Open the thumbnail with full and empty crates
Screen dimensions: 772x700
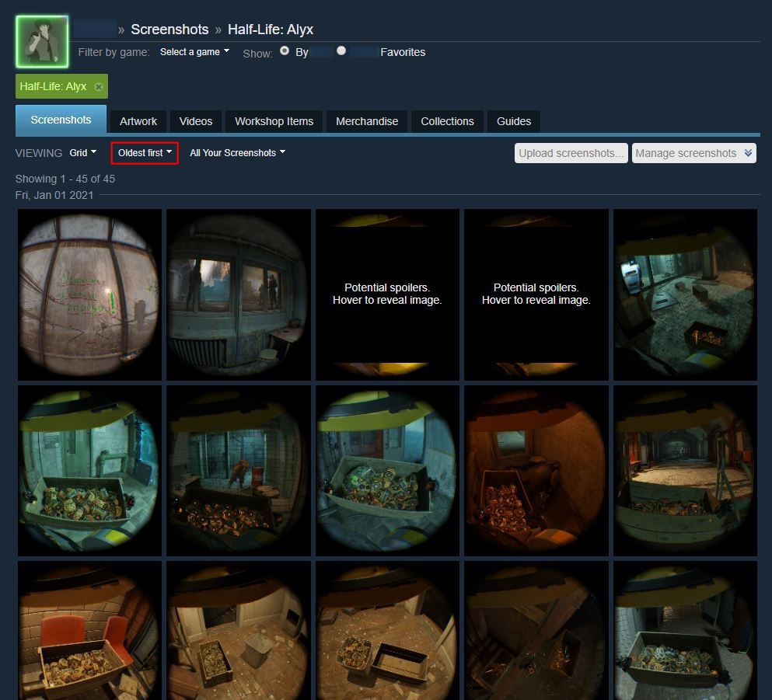pyautogui.click(x=387, y=631)
